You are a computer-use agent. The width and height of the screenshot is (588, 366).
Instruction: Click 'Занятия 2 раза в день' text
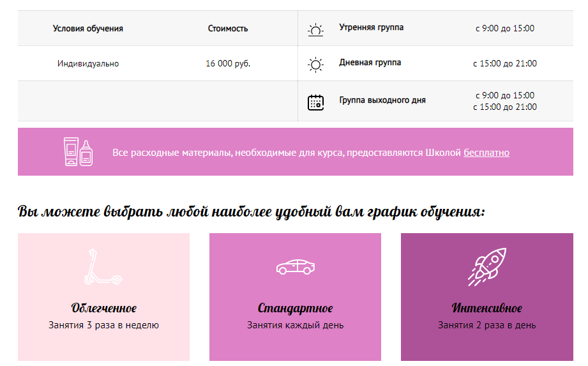coord(486,325)
